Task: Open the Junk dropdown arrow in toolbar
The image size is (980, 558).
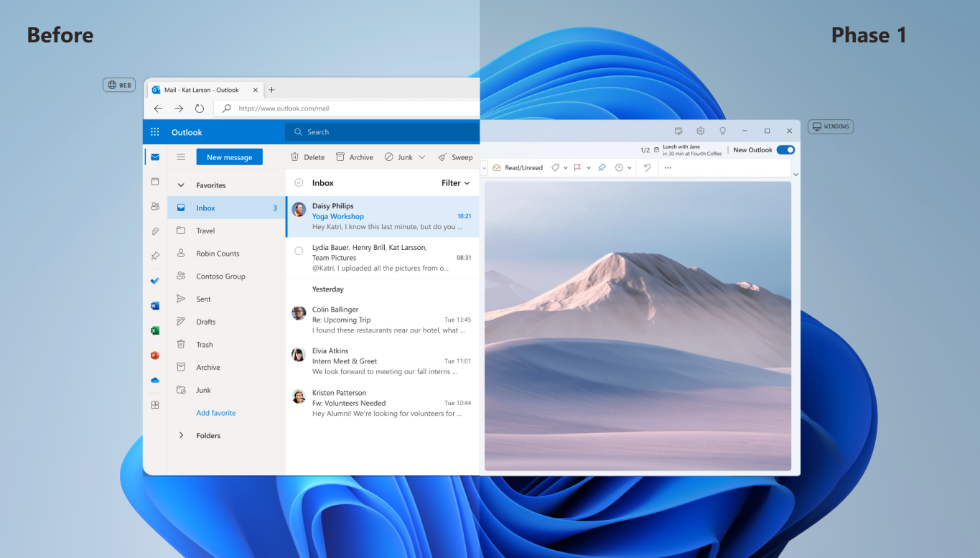Action: click(422, 157)
